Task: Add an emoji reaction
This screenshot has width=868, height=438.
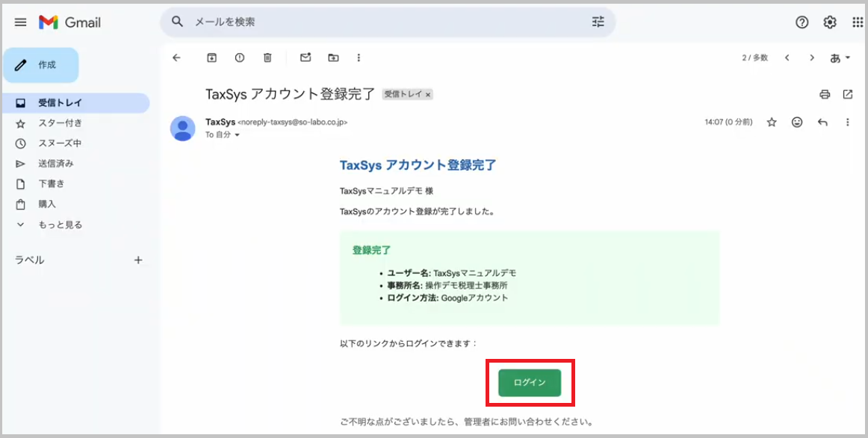Action: (x=797, y=122)
